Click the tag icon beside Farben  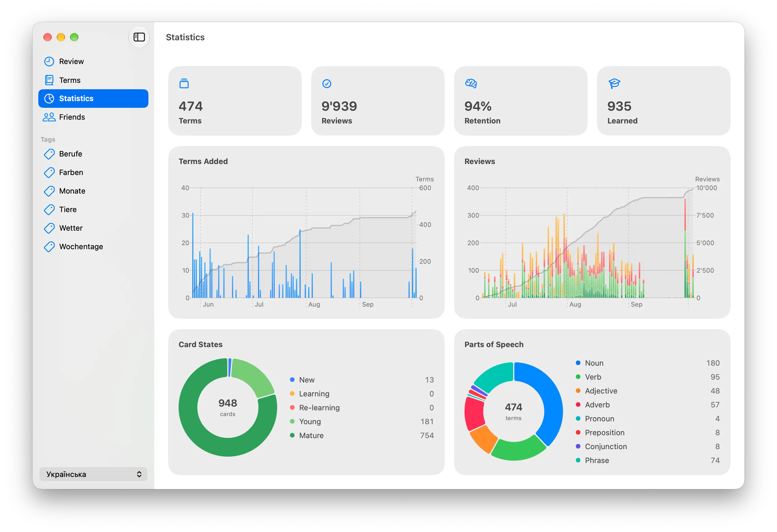49,172
